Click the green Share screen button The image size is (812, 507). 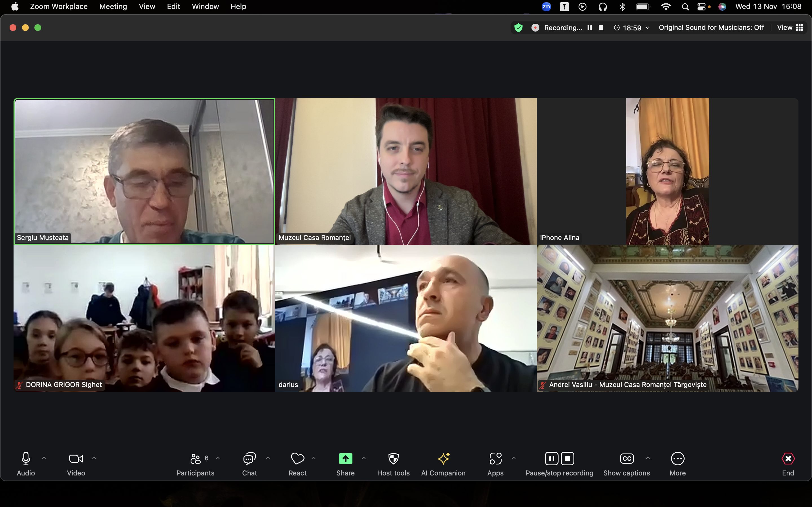click(x=345, y=458)
